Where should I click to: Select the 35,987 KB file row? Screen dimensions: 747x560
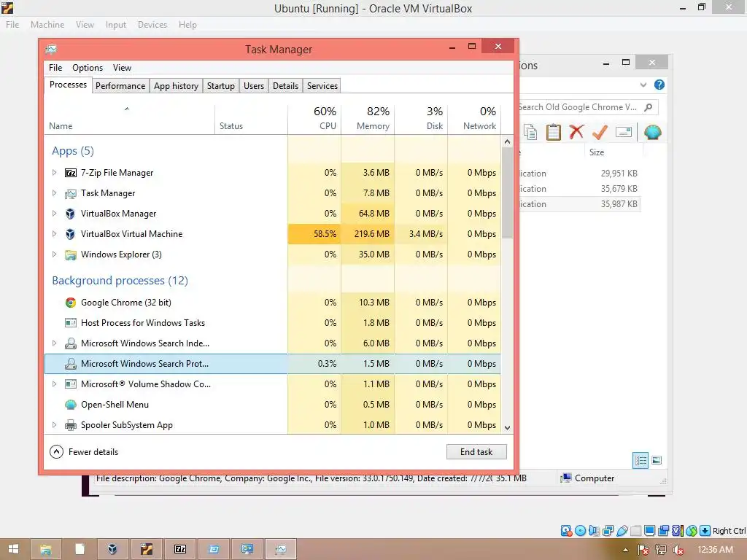click(x=579, y=204)
